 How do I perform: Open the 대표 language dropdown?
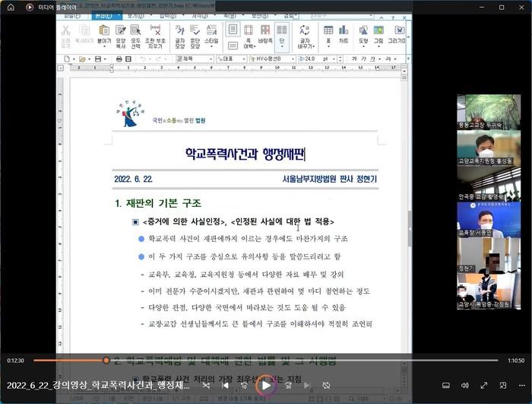coord(244,59)
